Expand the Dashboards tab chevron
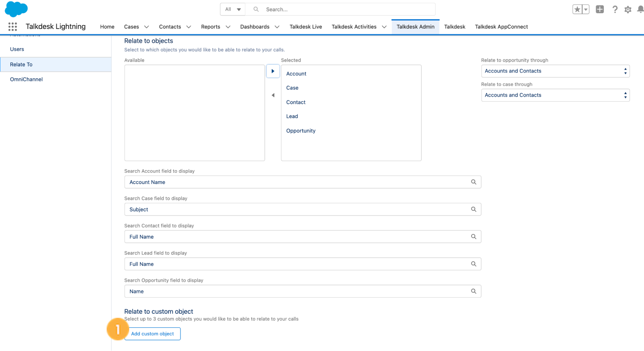The width and height of the screenshot is (644, 351). [x=277, y=27]
